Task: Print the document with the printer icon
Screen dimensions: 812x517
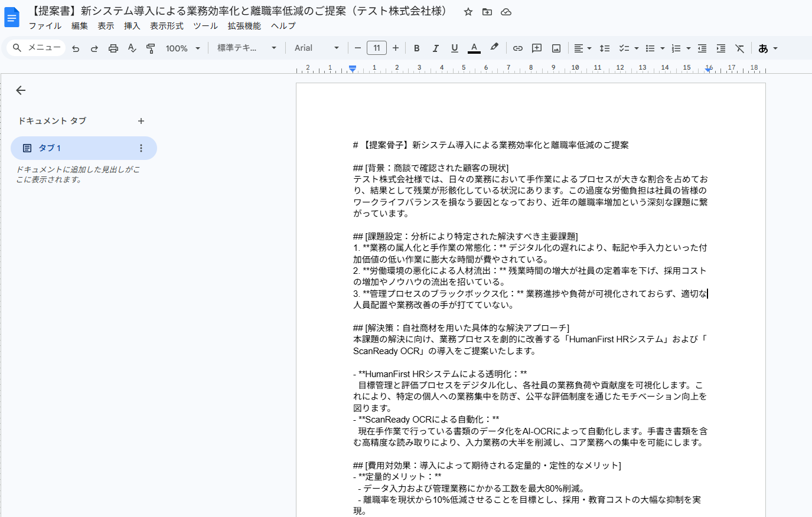Action: coord(113,48)
